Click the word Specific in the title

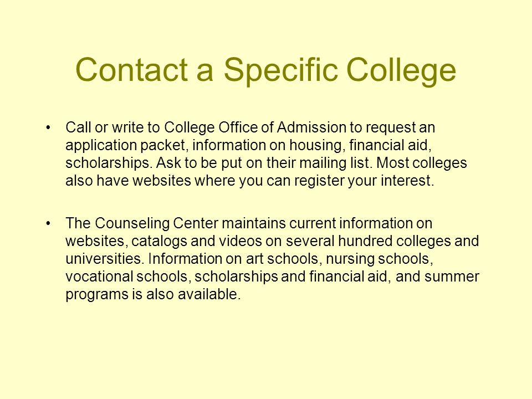pos(281,71)
